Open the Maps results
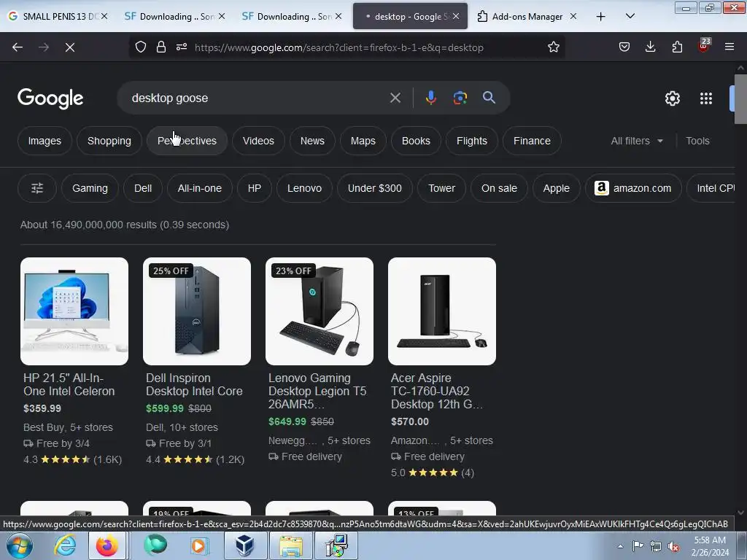Viewport: 747px width, 560px height. (x=363, y=141)
